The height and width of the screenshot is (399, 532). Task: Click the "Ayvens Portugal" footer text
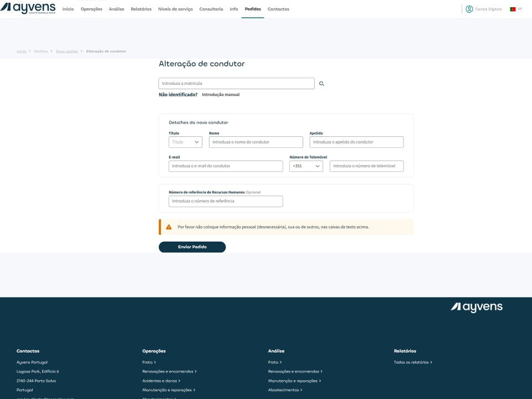[32, 362]
